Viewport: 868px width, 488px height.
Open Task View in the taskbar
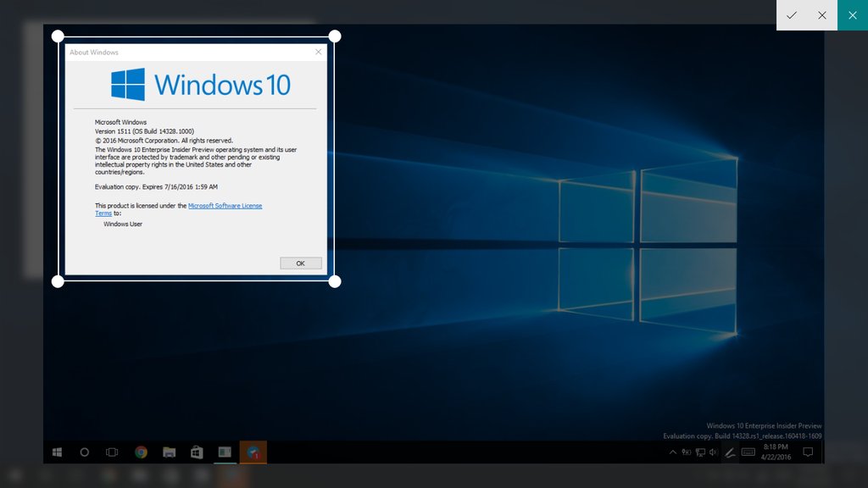point(112,452)
